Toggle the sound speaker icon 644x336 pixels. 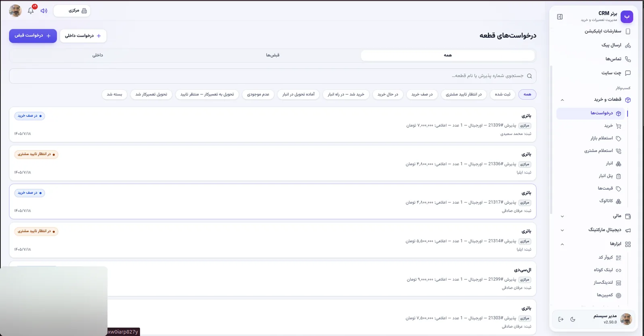click(44, 11)
